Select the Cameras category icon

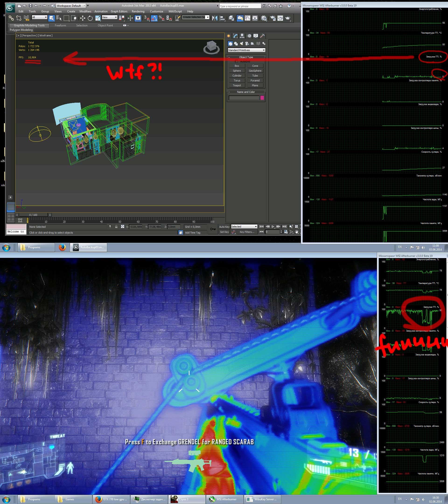(x=247, y=44)
